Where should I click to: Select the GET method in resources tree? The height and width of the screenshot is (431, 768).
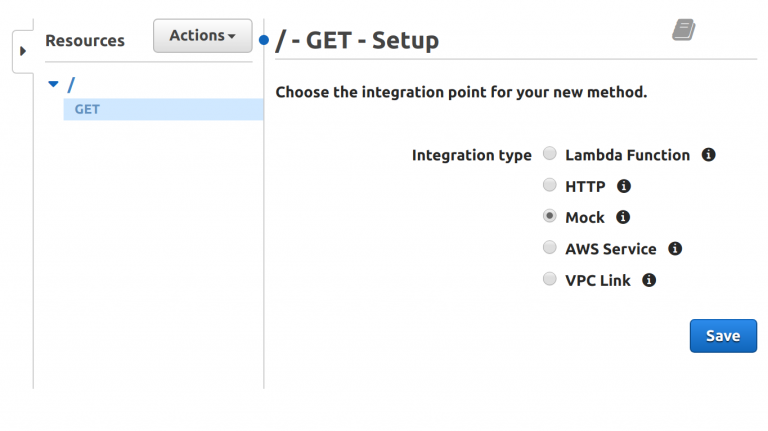87,109
